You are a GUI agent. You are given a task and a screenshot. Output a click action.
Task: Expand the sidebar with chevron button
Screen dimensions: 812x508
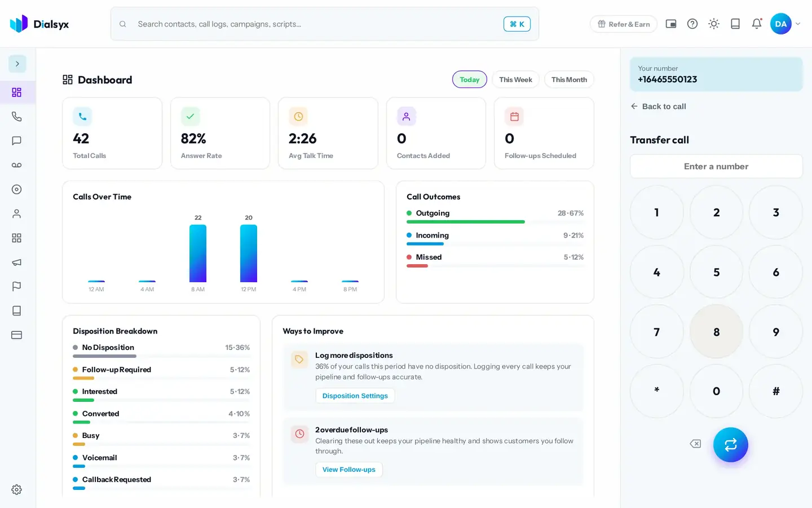pyautogui.click(x=17, y=64)
